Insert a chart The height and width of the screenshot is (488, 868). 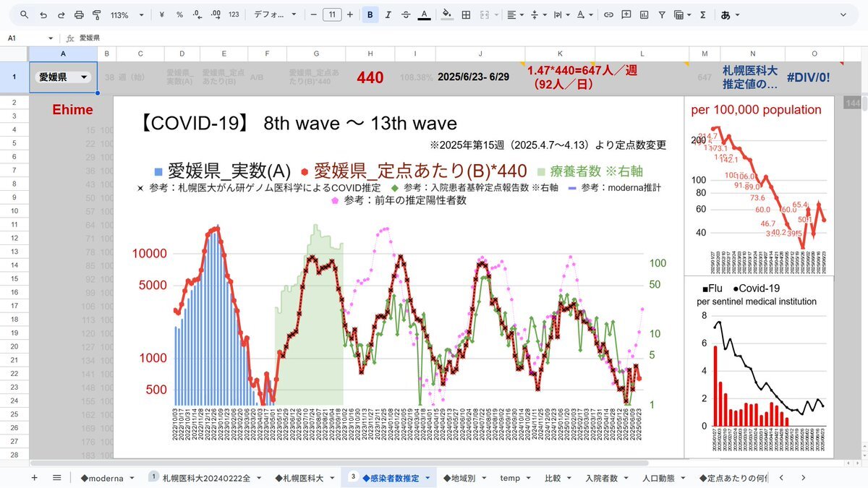644,14
